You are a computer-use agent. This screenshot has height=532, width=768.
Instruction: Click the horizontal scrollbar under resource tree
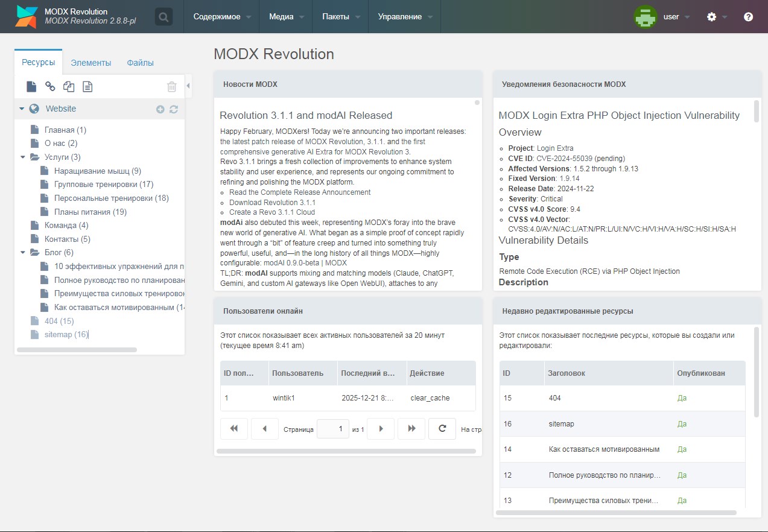click(x=77, y=350)
